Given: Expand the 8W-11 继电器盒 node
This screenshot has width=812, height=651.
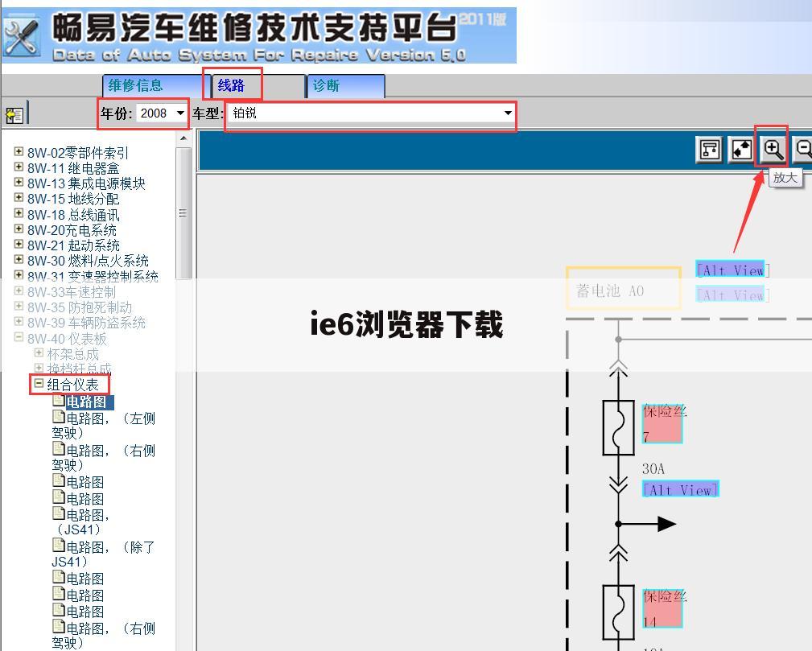Looking at the screenshot, I should tap(19, 167).
